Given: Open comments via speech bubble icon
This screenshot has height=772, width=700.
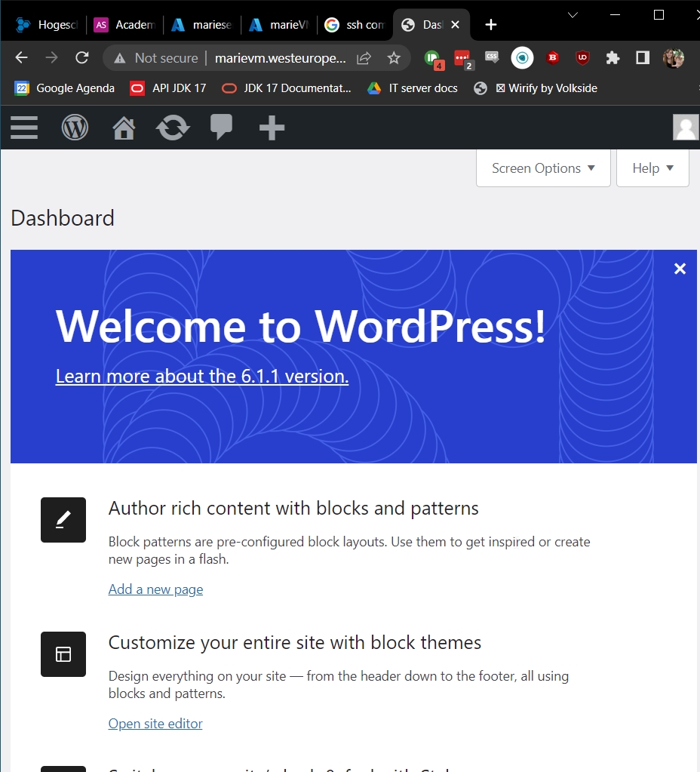Looking at the screenshot, I should pos(222,127).
